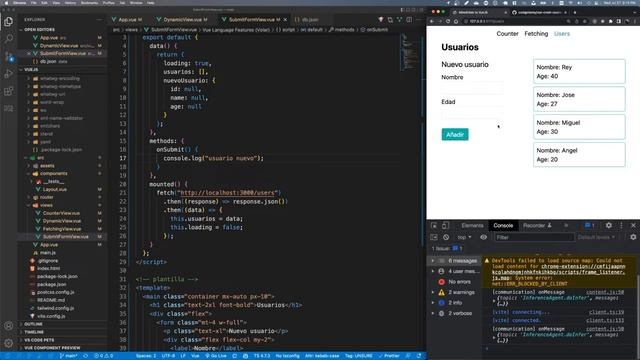
Task: Click the Nombre input field
Action: (x=472, y=88)
